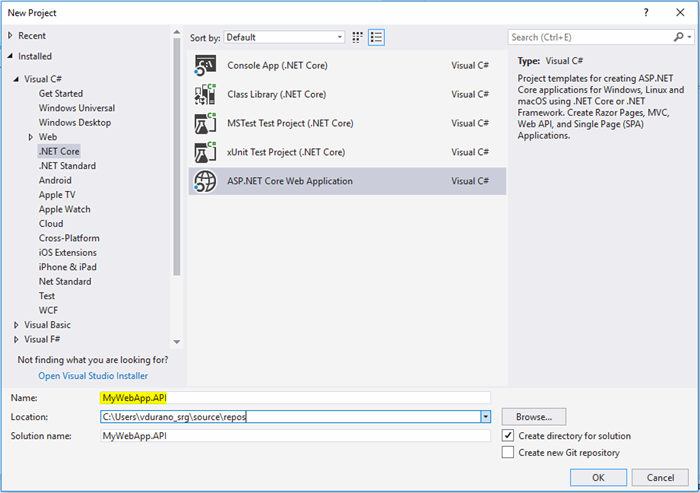
Task: Click the OK button
Action: pos(598,477)
